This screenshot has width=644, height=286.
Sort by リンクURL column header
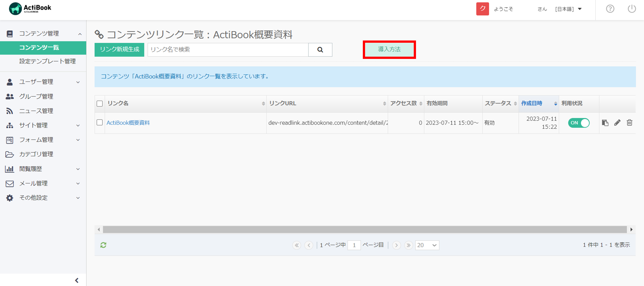(327, 103)
